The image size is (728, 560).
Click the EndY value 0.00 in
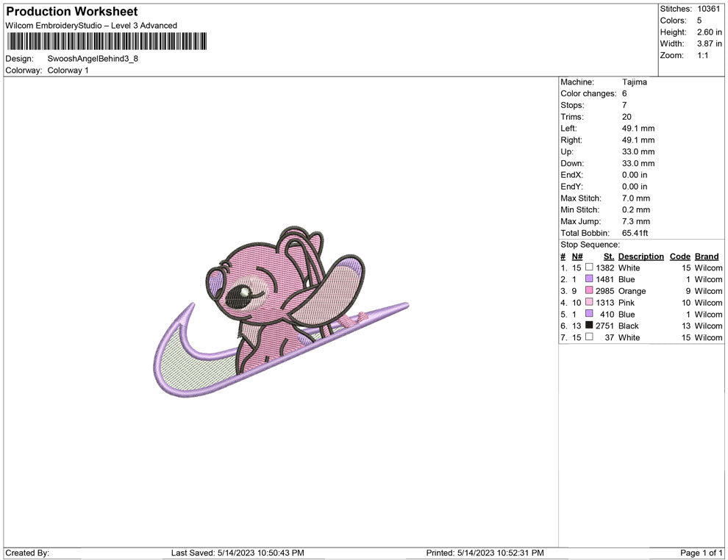coord(634,187)
